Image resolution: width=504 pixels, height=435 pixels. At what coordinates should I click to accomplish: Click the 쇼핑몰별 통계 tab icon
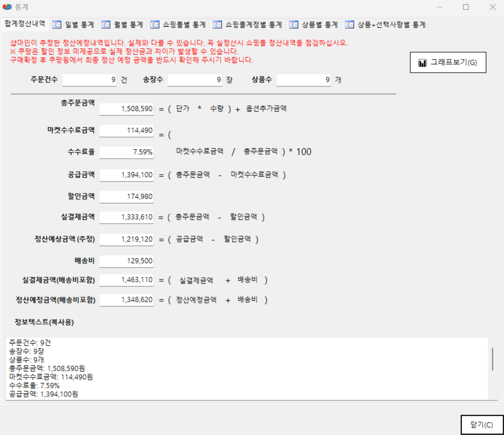coord(155,25)
